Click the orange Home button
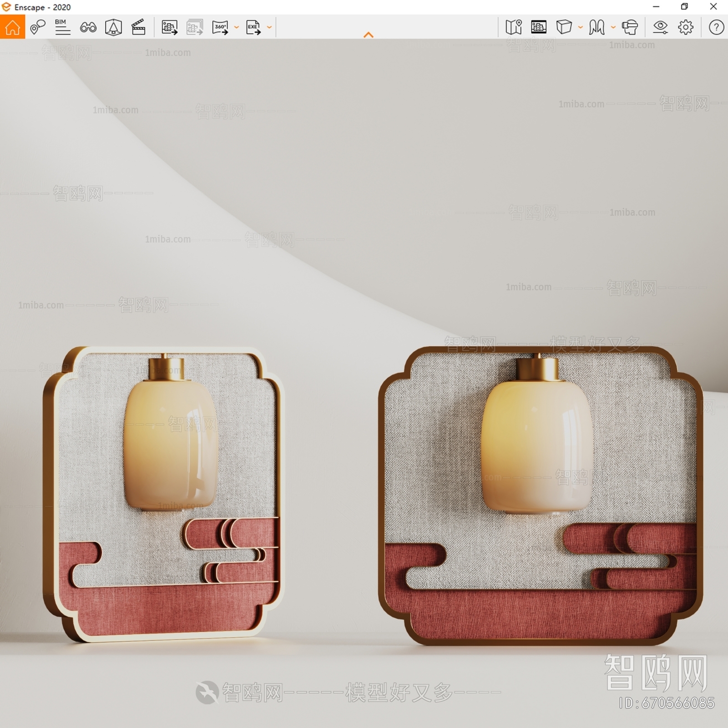This screenshot has height=728, width=728. pos(12,27)
